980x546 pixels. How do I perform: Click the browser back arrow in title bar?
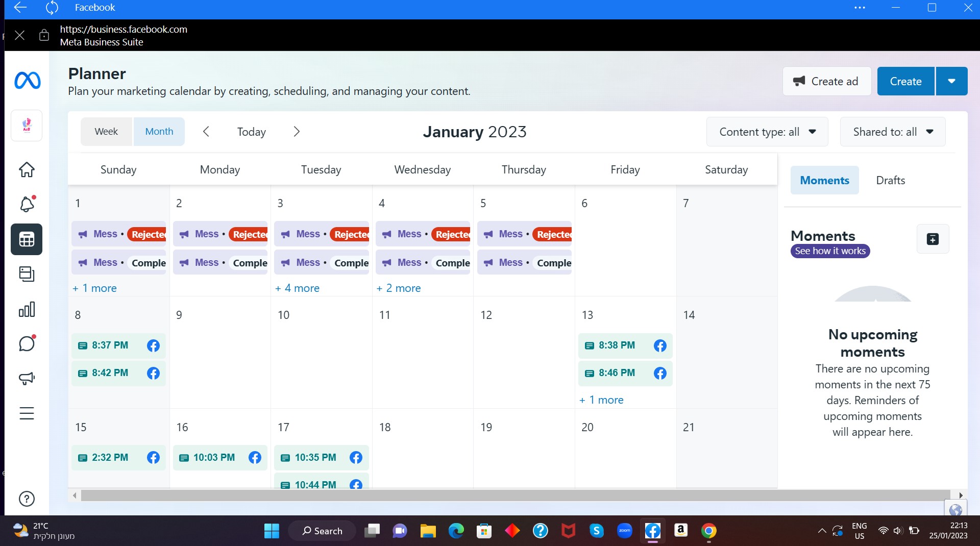click(20, 7)
